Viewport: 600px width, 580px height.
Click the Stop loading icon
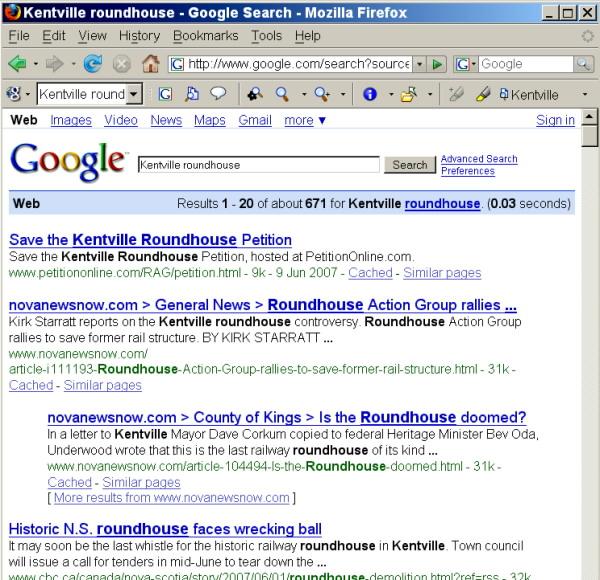[122, 64]
